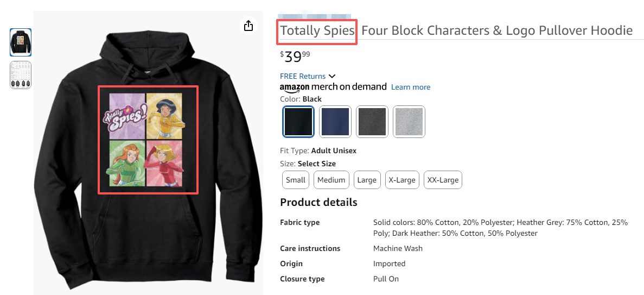
Task: Select size Large
Action: point(367,180)
